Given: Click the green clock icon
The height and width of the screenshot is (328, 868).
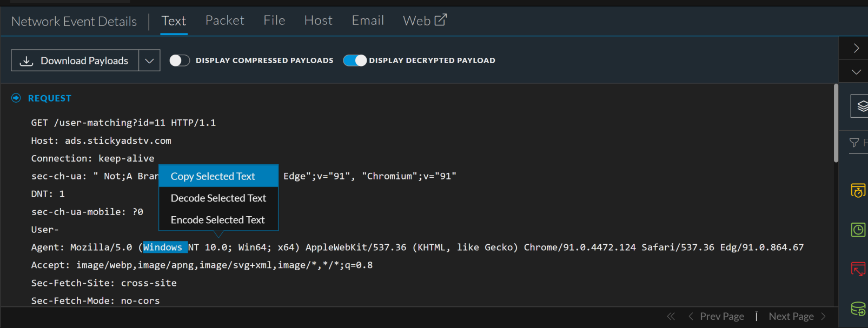Looking at the screenshot, I should coord(858,230).
